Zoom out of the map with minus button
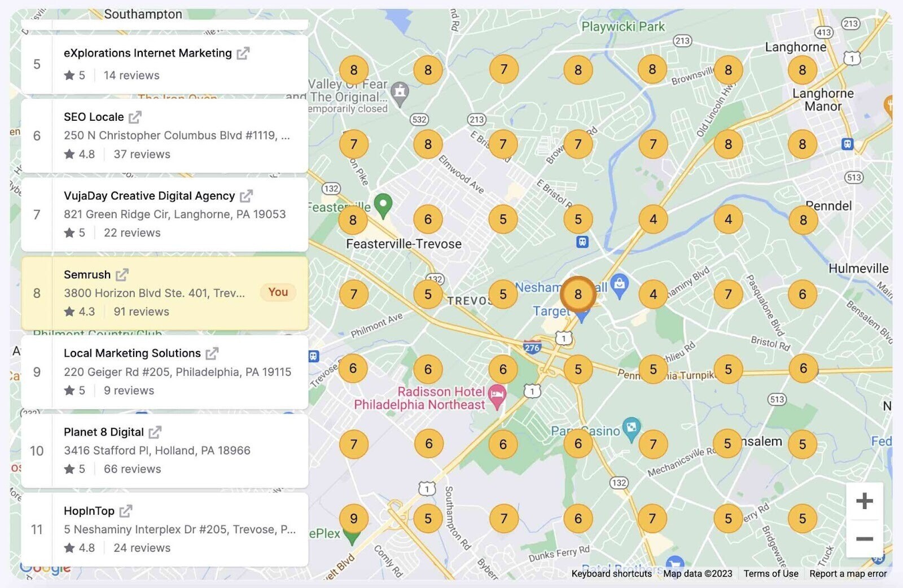This screenshot has width=903, height=588. coord(864,538)
